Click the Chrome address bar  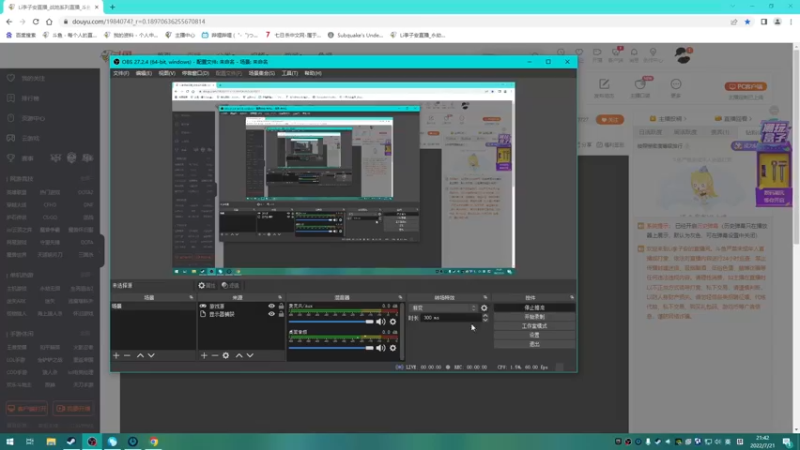point(393,21)
